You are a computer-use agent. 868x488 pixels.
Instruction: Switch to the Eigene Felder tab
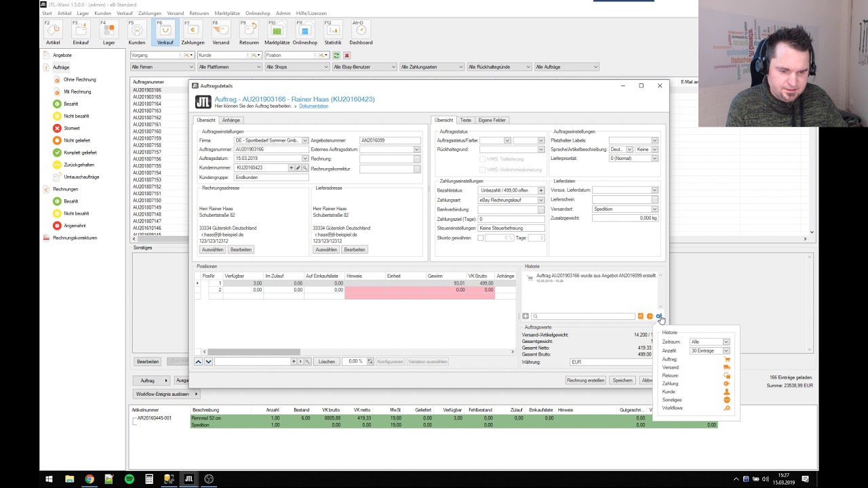(492, 120)
